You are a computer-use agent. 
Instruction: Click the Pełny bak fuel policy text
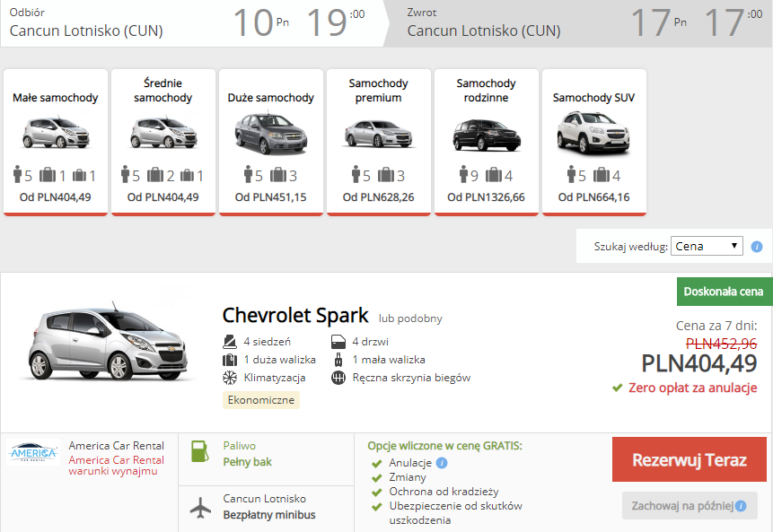click(x=248, y=462)
